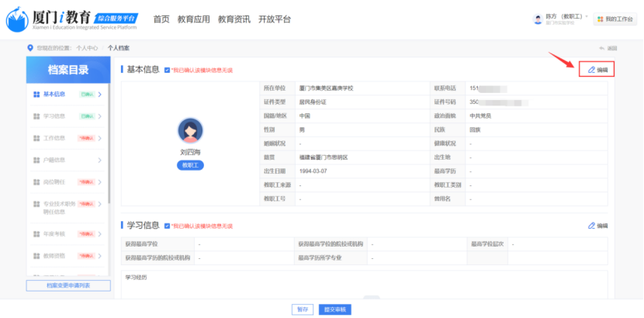Screen dimensions: 644x318
Task: Click the 编辑 pencil icon for 学习信息
Action: (591, 226)
